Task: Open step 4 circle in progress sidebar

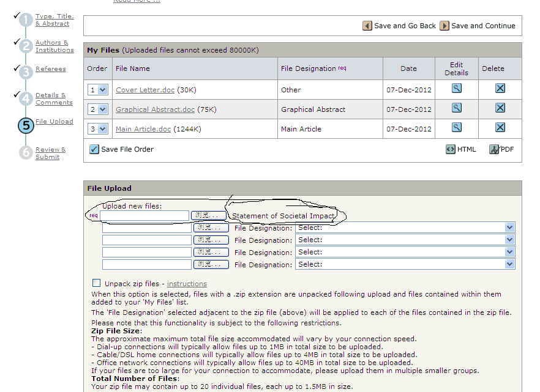Action: pos(26,98)
